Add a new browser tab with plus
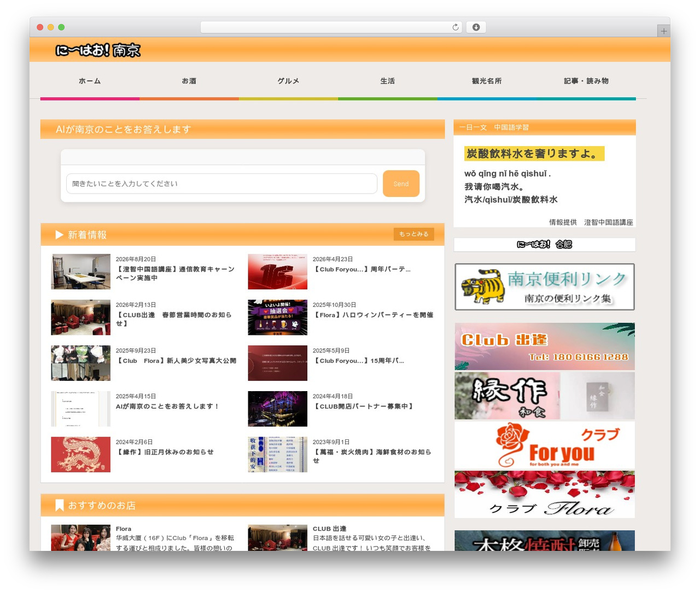 (663, 31)
